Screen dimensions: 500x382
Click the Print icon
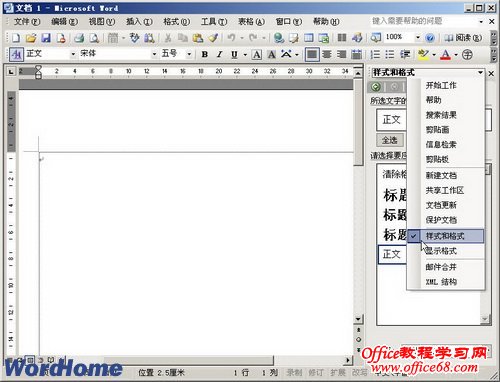[79, 38]
